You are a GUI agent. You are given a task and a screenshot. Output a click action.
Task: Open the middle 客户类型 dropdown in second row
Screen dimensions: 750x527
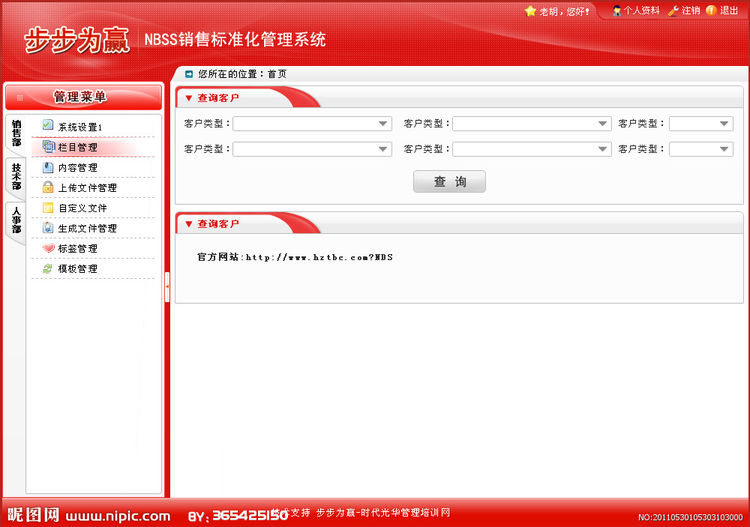(x=531, y=149)
